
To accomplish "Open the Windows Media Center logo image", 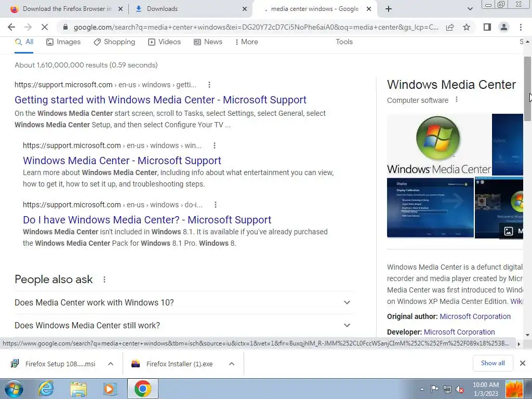I will (x=438, y=144).
